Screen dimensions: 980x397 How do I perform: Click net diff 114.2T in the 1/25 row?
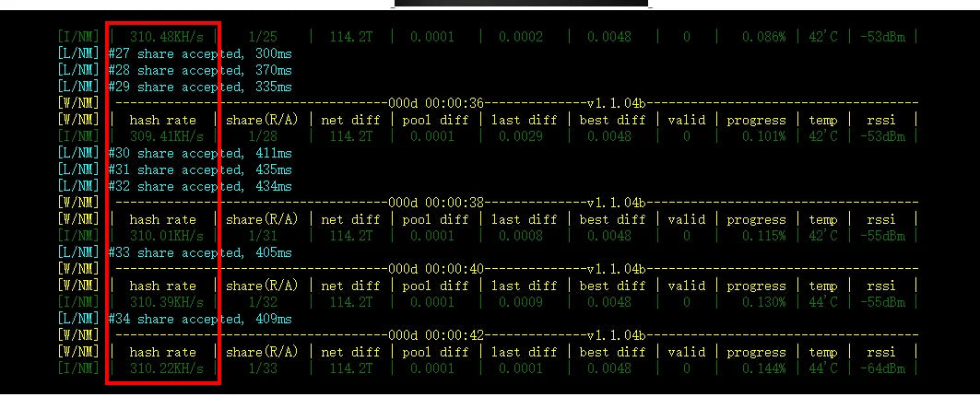[351, 37]
